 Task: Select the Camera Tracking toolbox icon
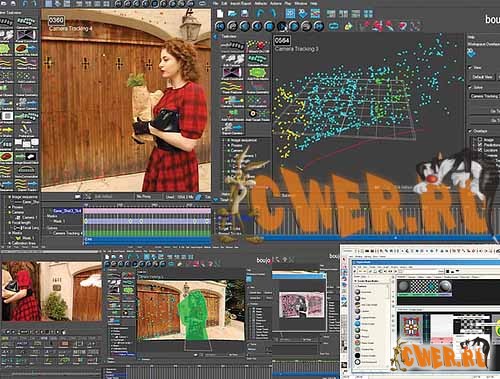click(x=232, y=100)
